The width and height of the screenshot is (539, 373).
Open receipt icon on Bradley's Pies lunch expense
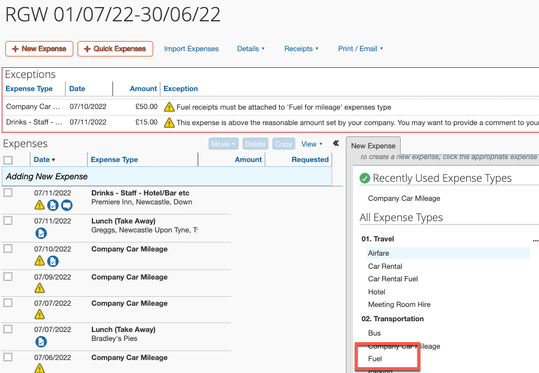click(x=41, y=342)
